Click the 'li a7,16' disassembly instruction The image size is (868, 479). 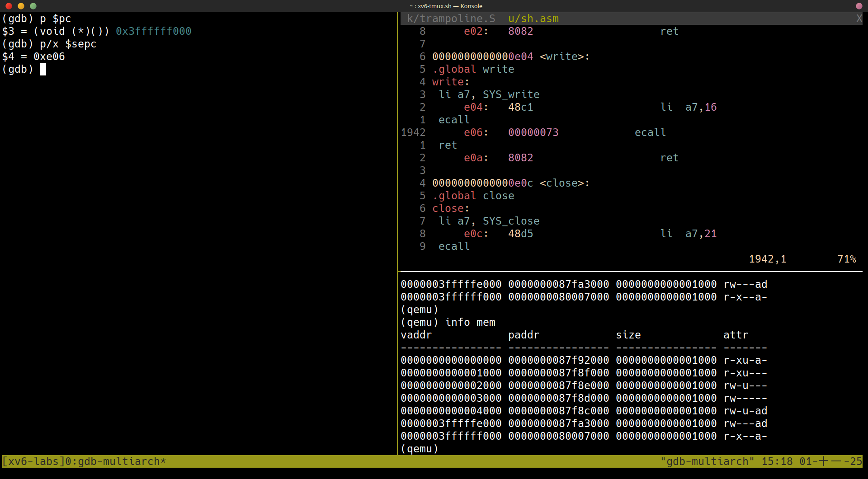point(688,107)
